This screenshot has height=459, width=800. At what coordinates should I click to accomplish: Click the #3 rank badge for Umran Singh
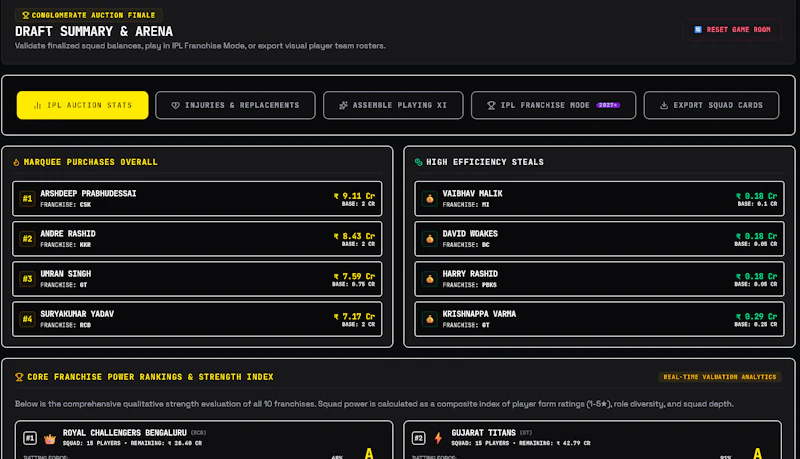point(27,279)
